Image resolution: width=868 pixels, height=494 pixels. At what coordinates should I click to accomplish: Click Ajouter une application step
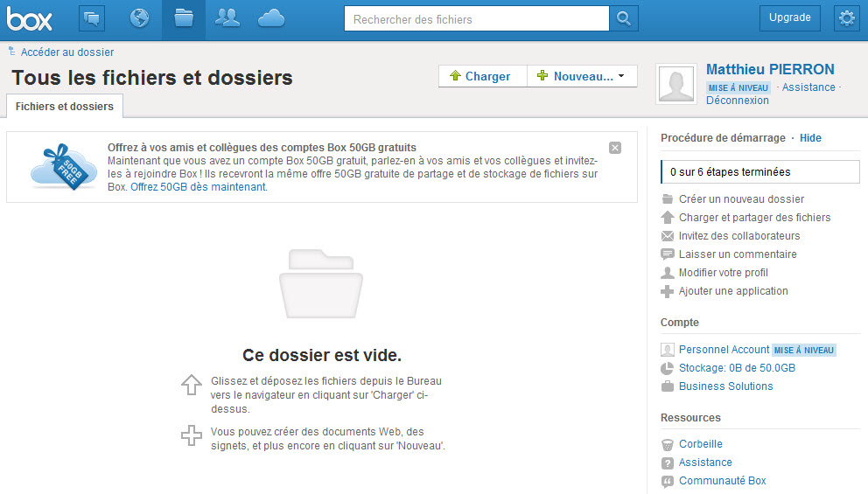[x=733, y=291]
